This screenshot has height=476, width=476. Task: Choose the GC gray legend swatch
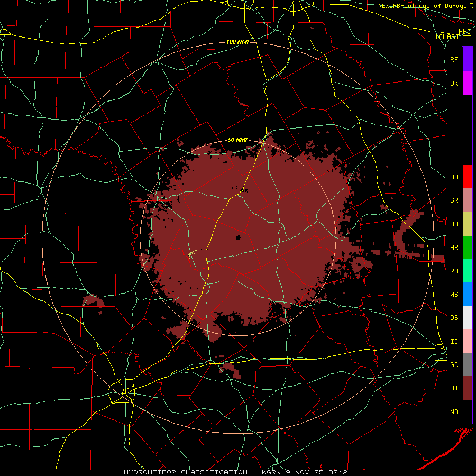point(467,364)
